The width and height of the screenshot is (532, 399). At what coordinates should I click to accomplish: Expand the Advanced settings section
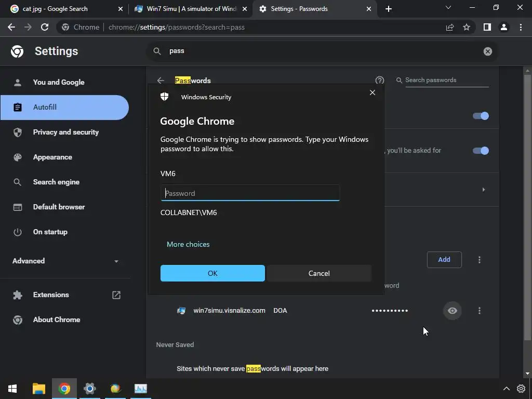coord(65,261)
